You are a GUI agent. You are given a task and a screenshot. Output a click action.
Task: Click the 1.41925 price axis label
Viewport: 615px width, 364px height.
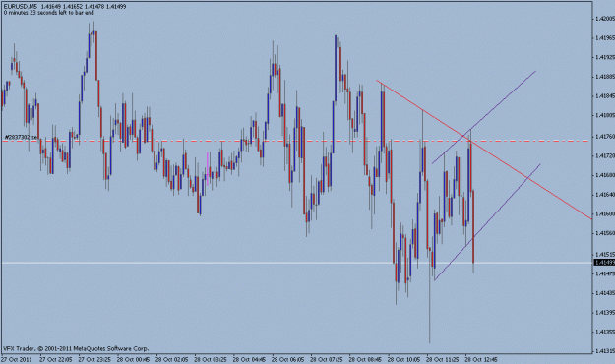coord(605,57)
